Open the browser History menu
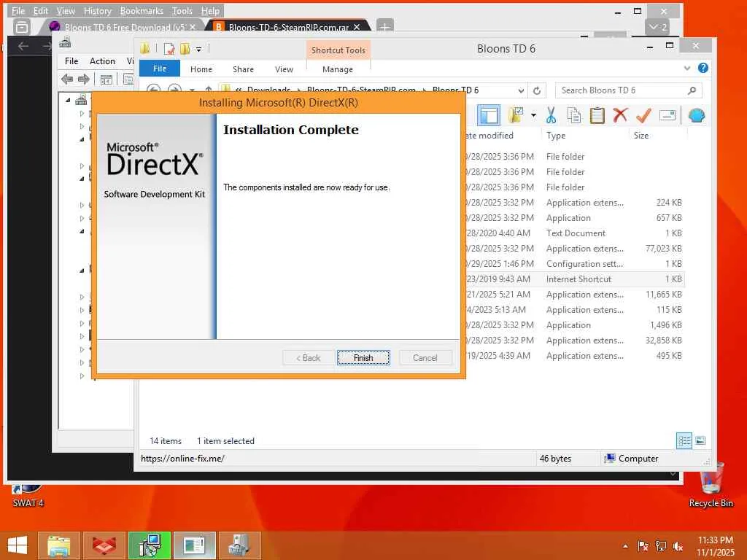Viewport: 747px width, 560px height. (97, 10)
